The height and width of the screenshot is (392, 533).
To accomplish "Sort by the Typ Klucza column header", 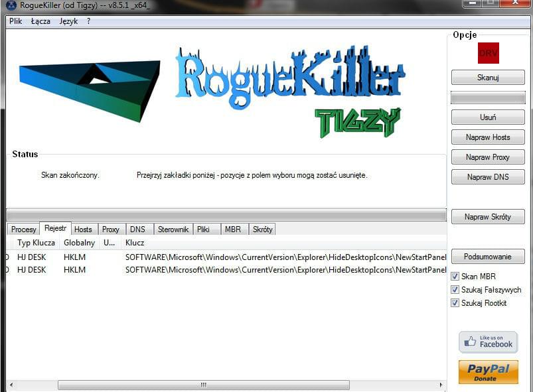I will (37, 243).
